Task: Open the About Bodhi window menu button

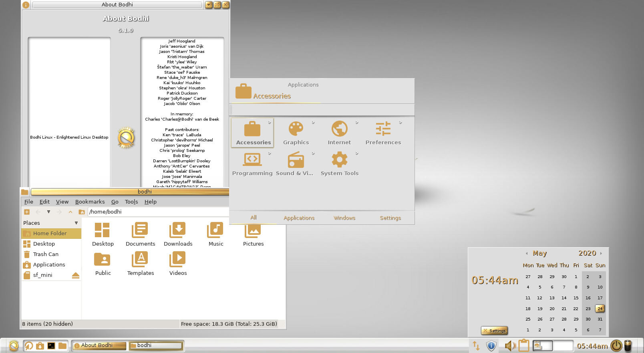Action: [x=26, y=5]
